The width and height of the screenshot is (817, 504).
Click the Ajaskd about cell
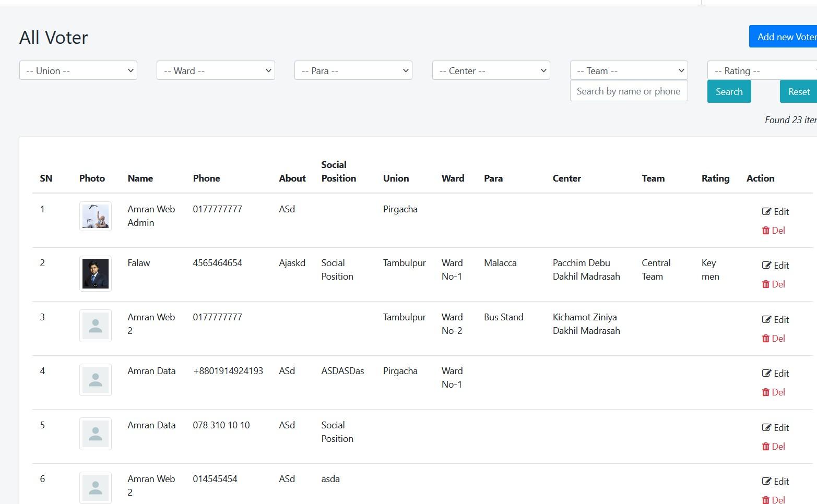click(x=292, y=262)
